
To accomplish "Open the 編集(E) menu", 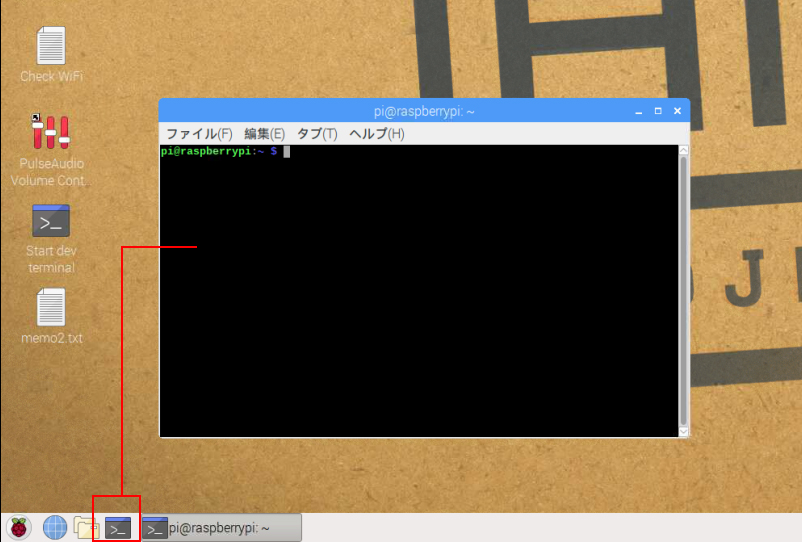I will [264, 134].
